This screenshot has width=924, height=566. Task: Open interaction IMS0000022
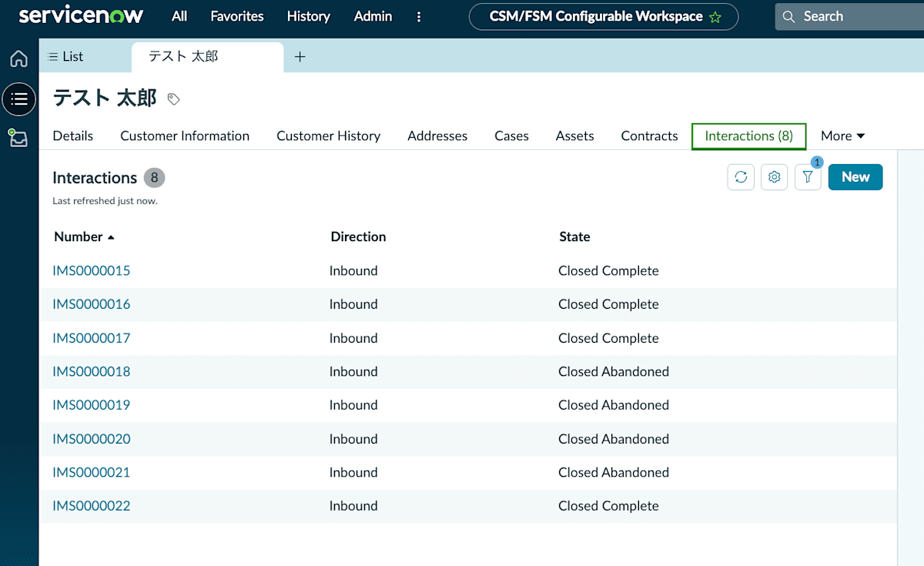(x=92, y=506)
